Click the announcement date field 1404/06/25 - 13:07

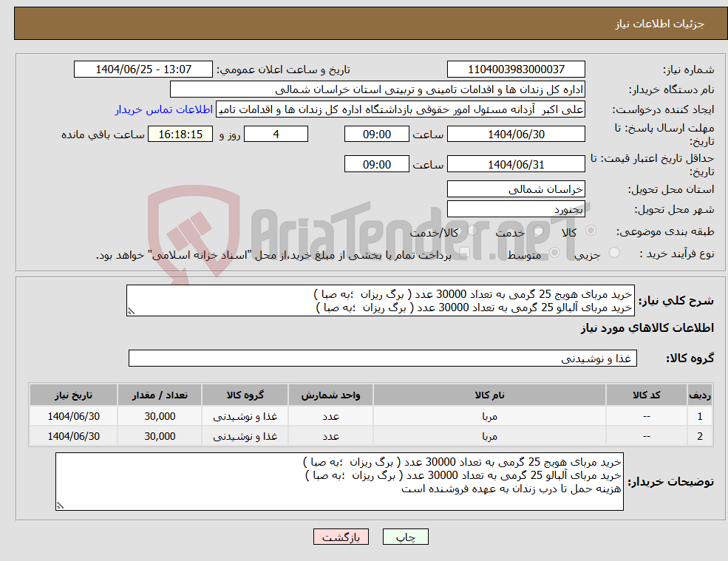click(143, 69)
